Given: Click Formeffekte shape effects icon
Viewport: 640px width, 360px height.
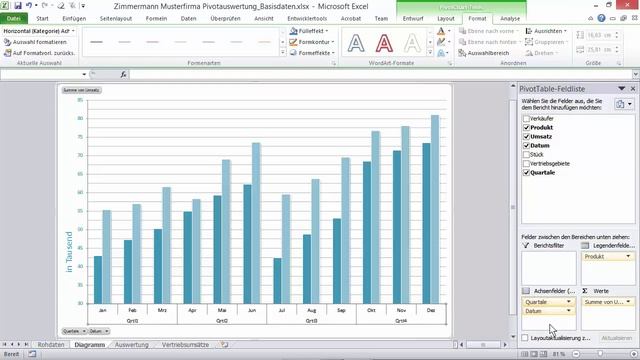Looking at the screenshot, I should [x=293, y=53].
